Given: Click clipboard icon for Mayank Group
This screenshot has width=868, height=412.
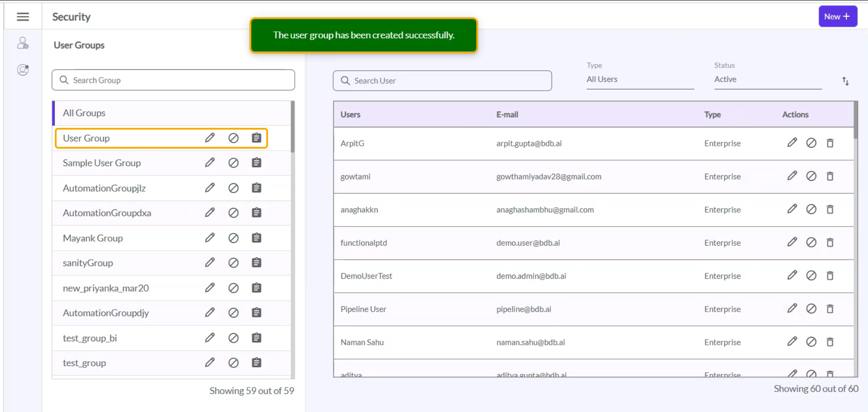Looking at the screenshot, I should (256, 238).
